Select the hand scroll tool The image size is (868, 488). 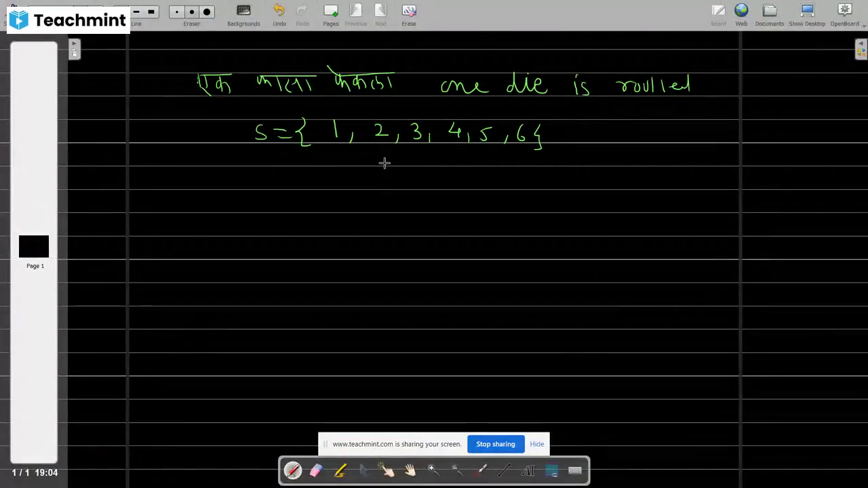point(410,470)
